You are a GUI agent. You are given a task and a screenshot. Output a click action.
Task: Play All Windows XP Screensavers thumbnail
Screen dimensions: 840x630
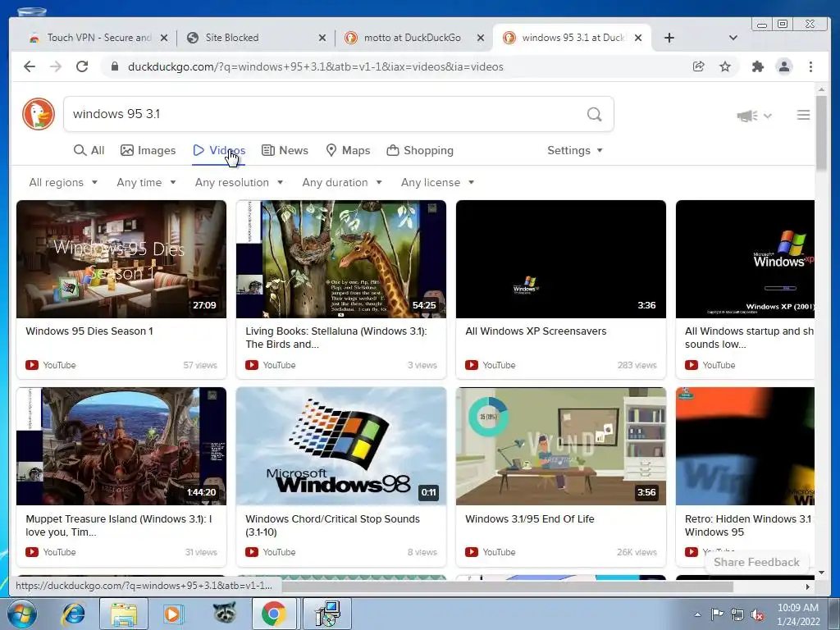click(x=561, y=259)
